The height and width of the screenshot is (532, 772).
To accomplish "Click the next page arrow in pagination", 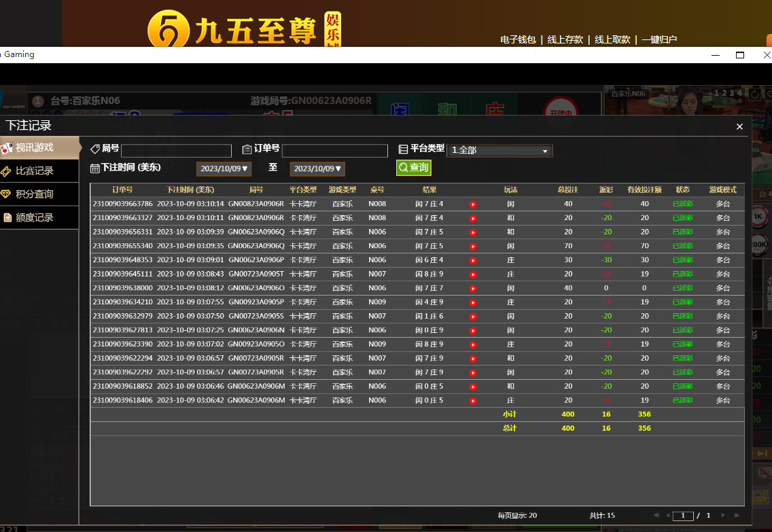I will 722,516.
